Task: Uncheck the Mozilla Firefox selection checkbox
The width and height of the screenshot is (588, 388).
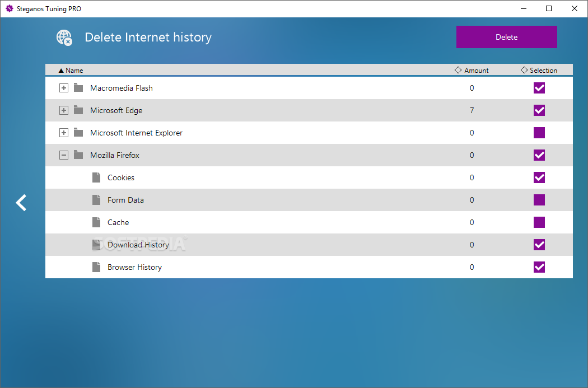Action: pyautogui.click(x=539, y=155)
